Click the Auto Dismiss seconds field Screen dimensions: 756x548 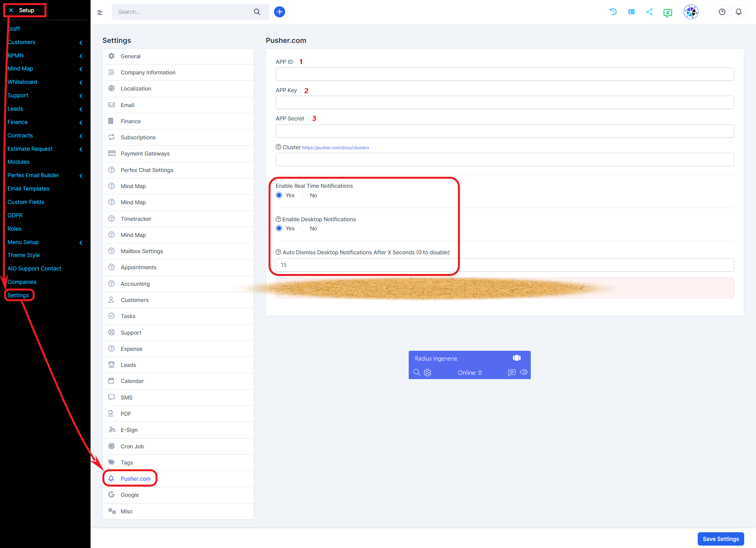coord(505,265)
